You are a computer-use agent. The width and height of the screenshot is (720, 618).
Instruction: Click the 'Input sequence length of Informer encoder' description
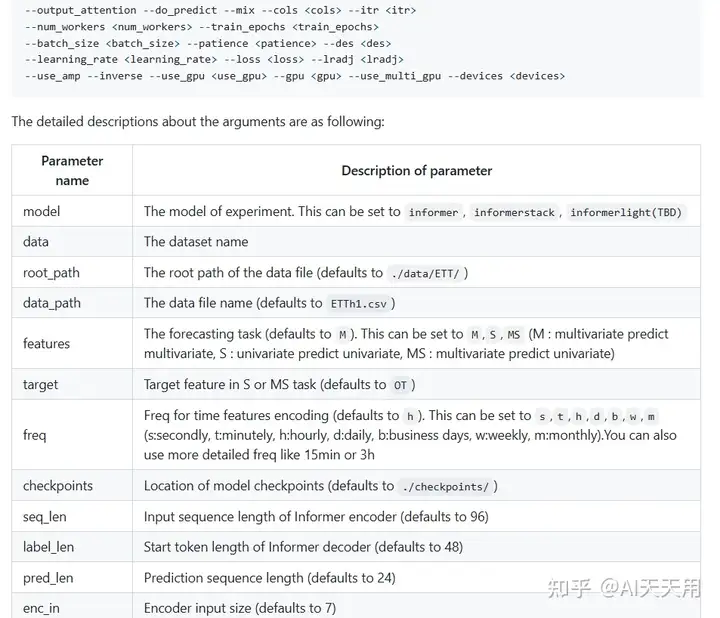click(316, 517)
